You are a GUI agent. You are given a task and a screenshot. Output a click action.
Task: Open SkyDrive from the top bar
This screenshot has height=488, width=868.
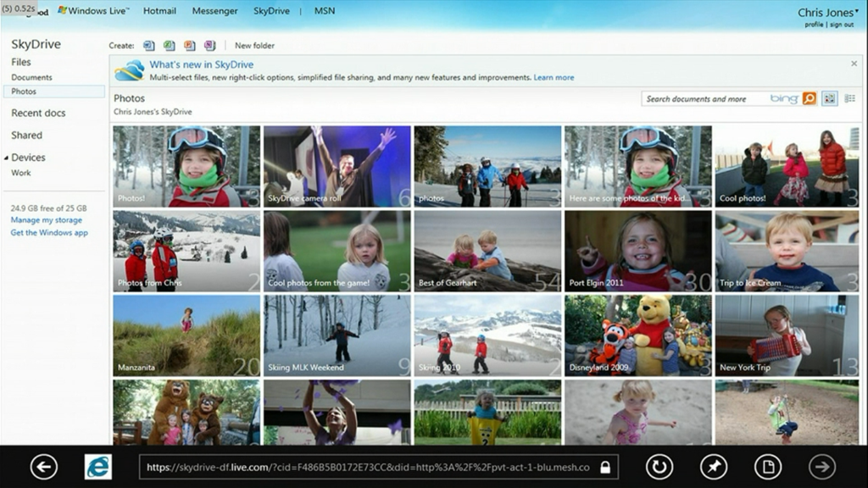(x=271, y=10)
